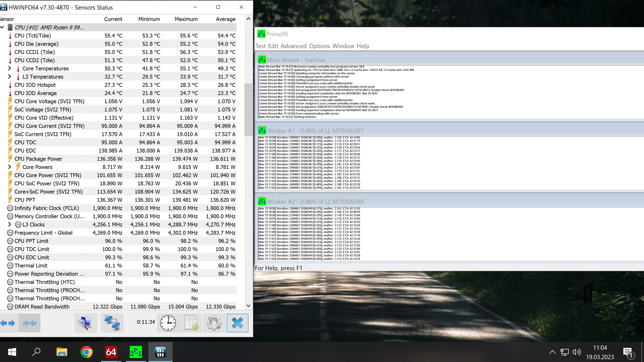Click the Worker #1 title bar in Prime95
Image resolution: width=644 pixels, height=362 pixels.
click(449, 130)
